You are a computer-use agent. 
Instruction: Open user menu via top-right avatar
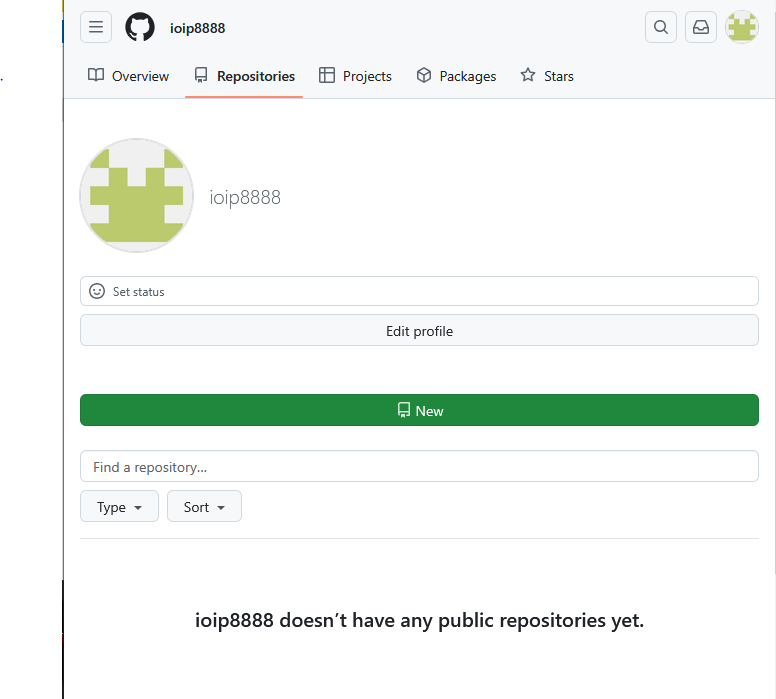pyautogui.click(x=741, y=28)
